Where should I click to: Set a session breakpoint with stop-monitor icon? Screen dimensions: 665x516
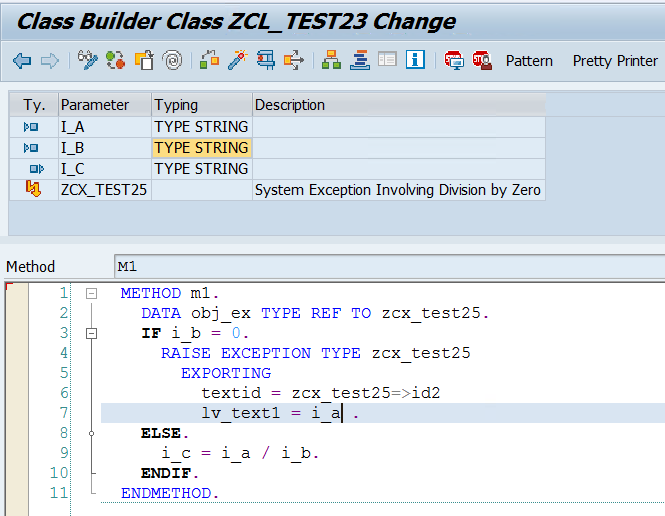click(454, 60)
